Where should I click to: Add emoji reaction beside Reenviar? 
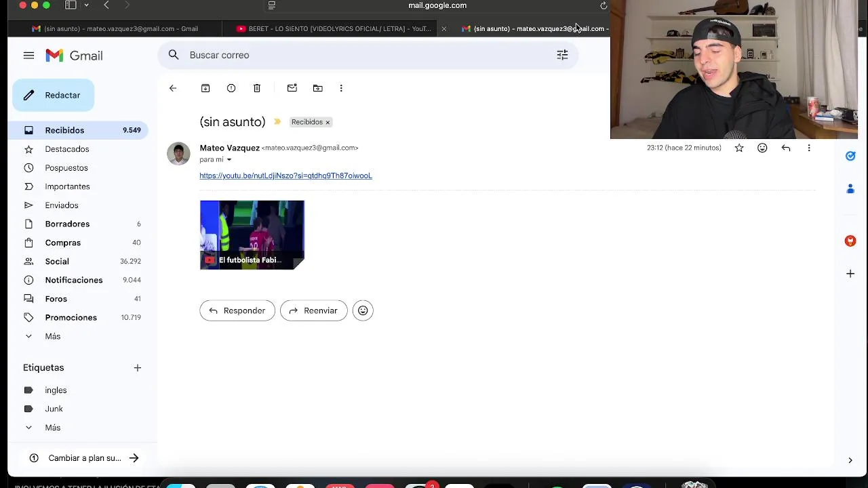[x=363, y=310]
